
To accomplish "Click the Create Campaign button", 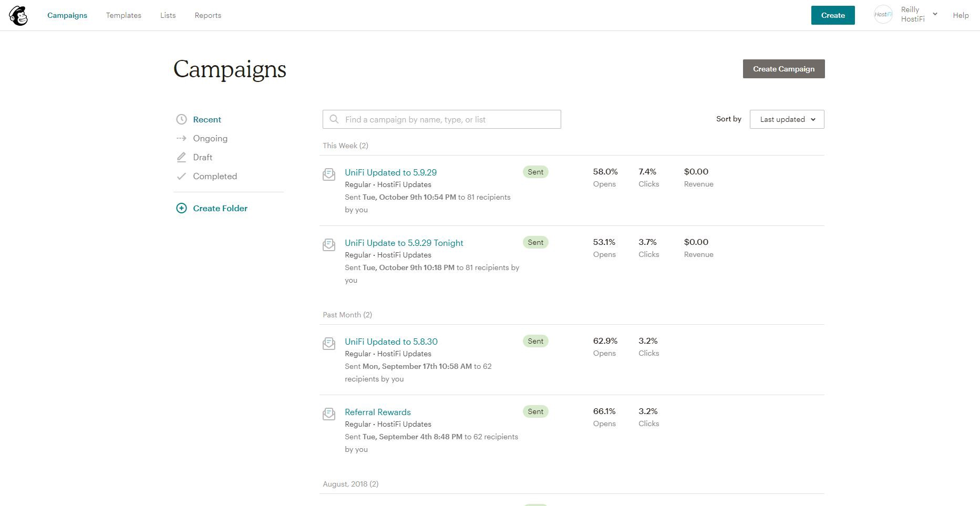I will (x=783, y=69).
